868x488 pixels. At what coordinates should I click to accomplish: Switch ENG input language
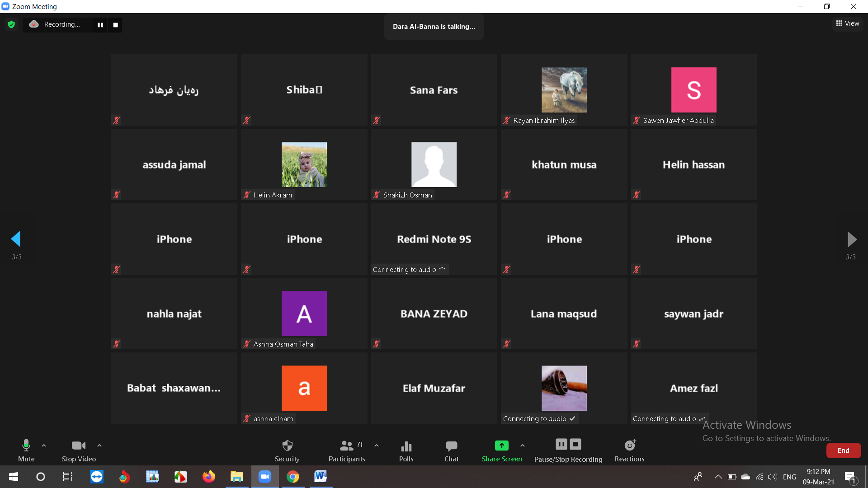(789, 477)
